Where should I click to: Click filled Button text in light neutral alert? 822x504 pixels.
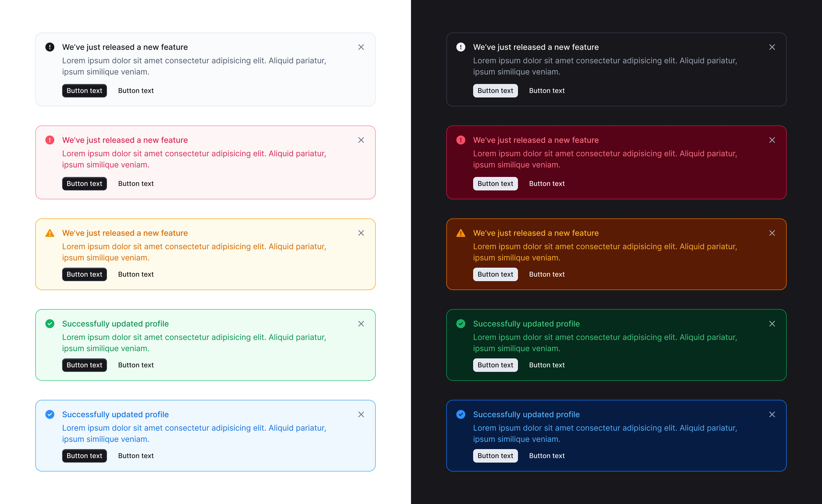(x=84, y=91)
